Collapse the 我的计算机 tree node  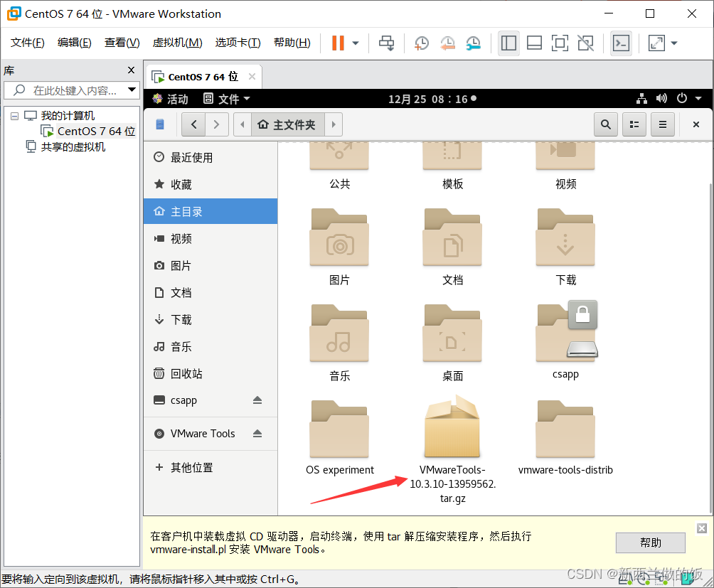[x=14, y=116]
